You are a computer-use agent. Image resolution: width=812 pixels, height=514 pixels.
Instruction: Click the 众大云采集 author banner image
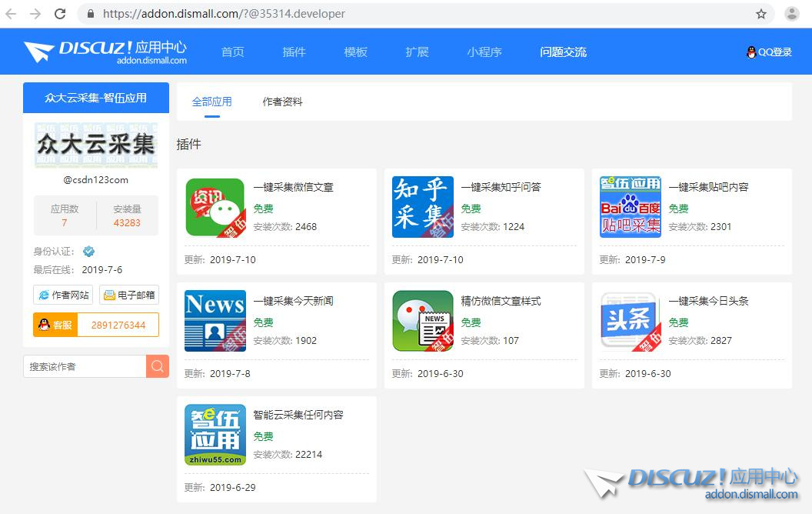click(x=96, y=145)
